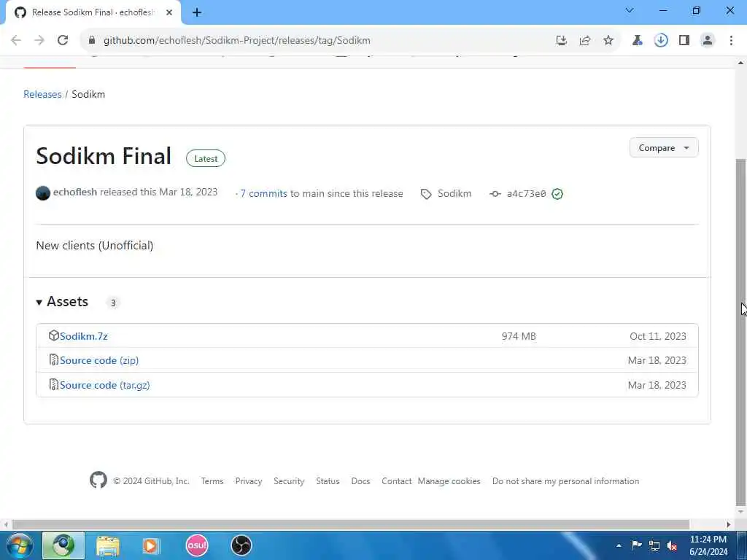This screenshot has height=560, width=747.
Task: Click the Sodikm tag label
Action: click(x=454, y=193)
